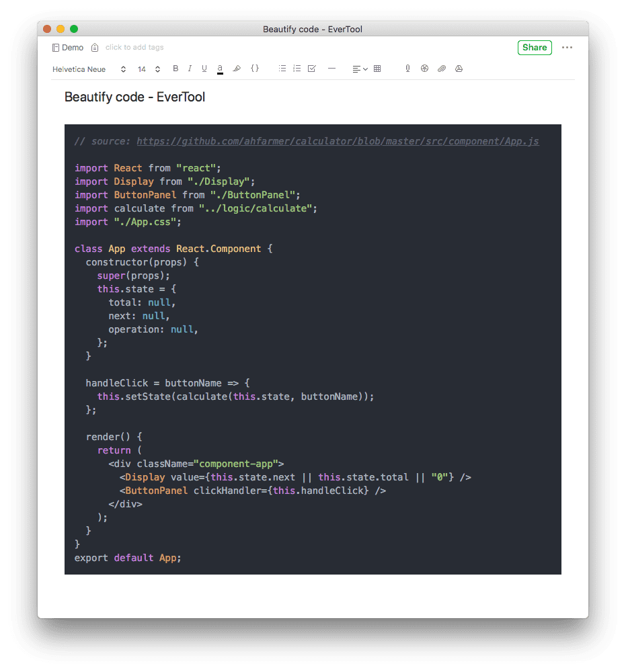Screen dimensions: 626x672
Task: Open the font size 14 stepper dropdown
Action: (x=148, y=68)
